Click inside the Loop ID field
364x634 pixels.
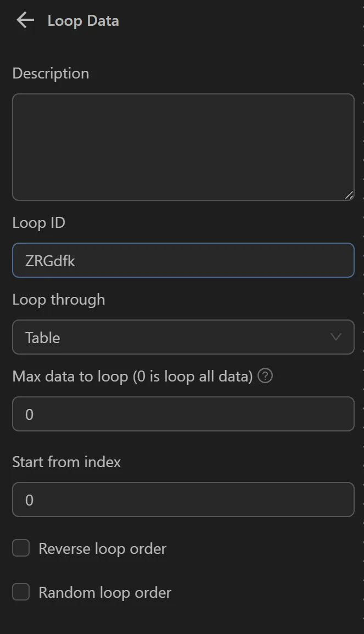coord(183,260)
